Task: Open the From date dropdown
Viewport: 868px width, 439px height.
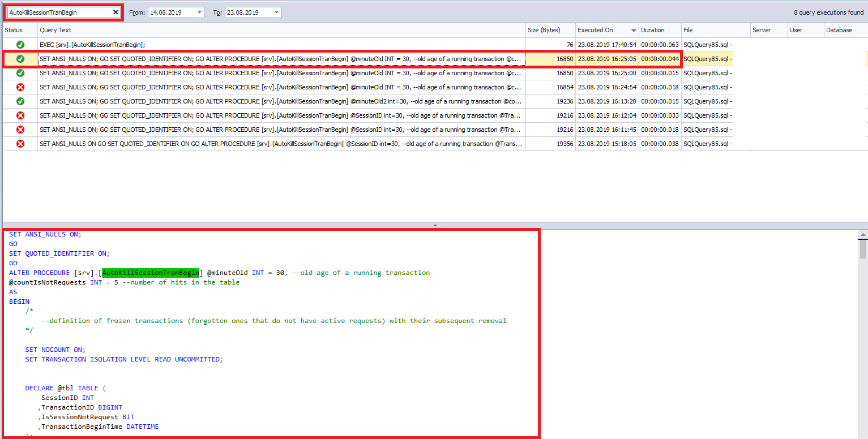Action: click(200, 12)
